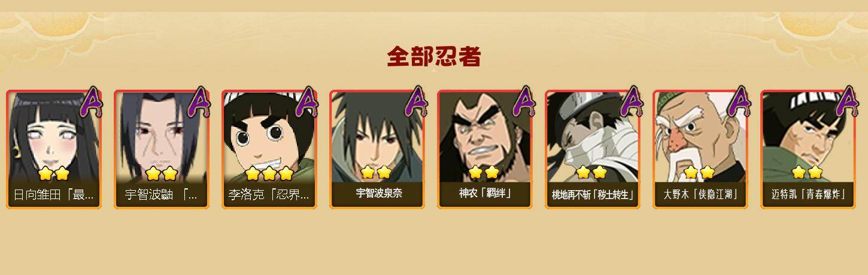This screenshot has width=868, height=275.
Task: Click the A-rank badge on 宇智波鼬 card
Action: (x=199, y=102)
